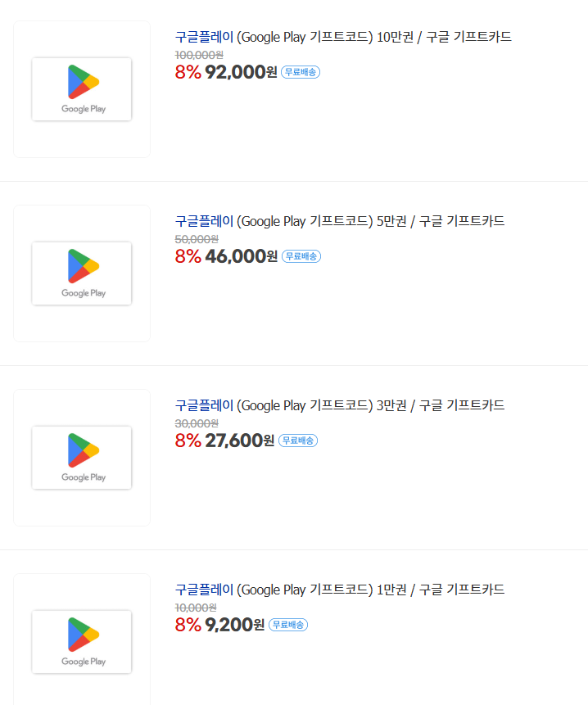
Task: Click the Google Play logo on the 1만권 listing
Action: pyautogui.click(x=81, y=641)
